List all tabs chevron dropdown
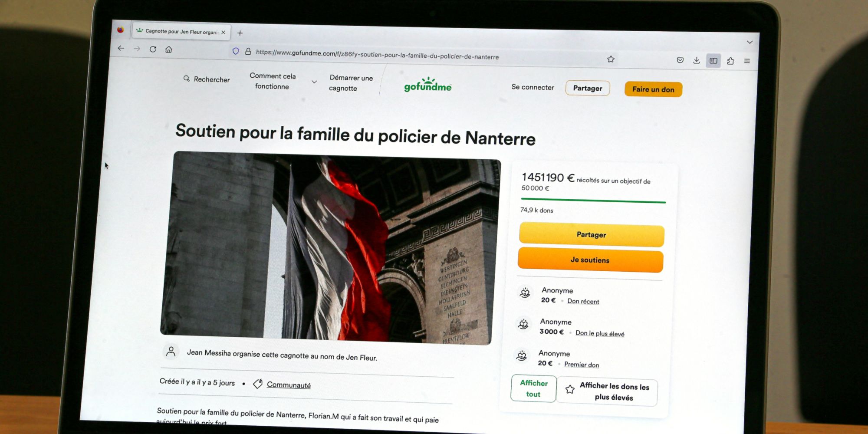Viewport: 868px width, 434px height. (x=750, y=42)
